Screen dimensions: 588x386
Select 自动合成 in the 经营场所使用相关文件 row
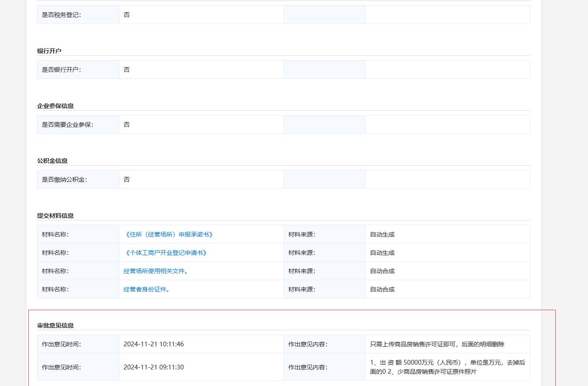coord(382,271)
